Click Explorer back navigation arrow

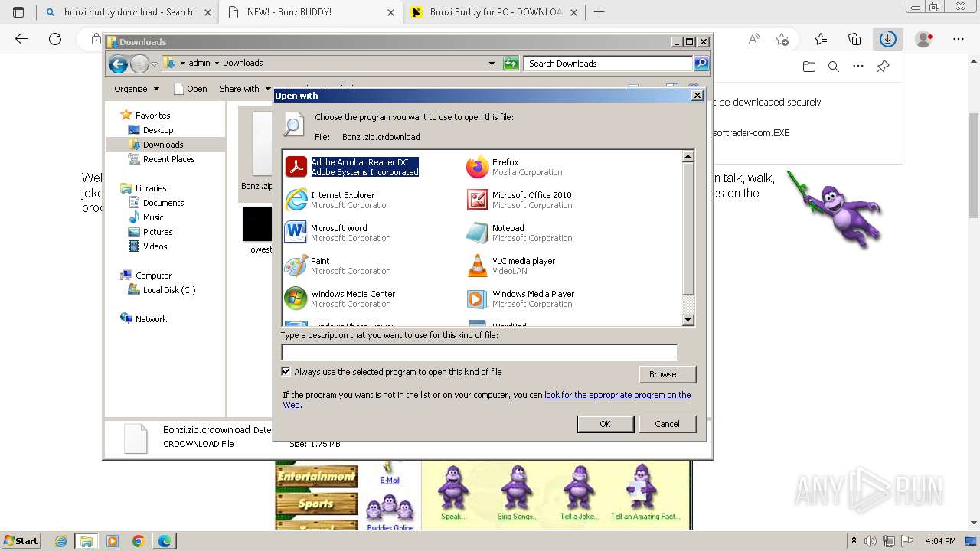tap(118, 64)
